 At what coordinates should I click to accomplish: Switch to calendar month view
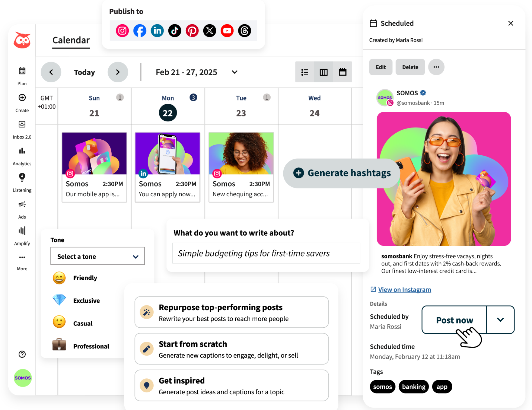coord(343,72)
